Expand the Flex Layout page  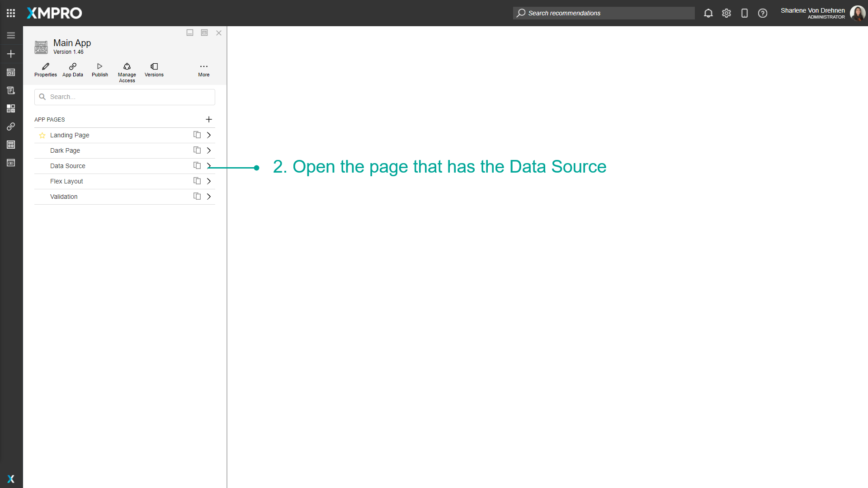208,181
